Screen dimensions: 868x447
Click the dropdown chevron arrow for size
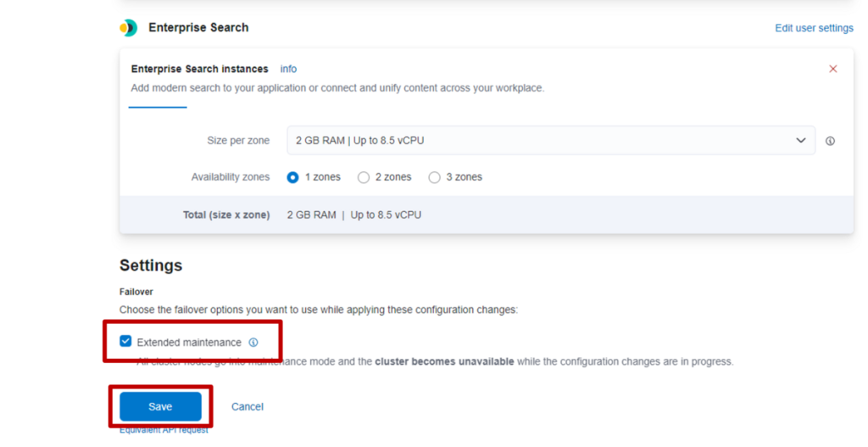(800, 141)
